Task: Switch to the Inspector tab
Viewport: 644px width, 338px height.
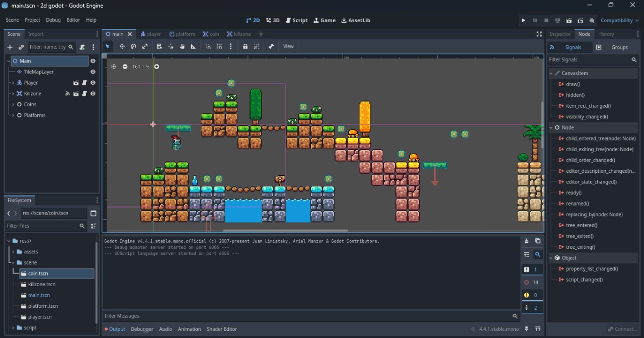Action: coord(560,34)
